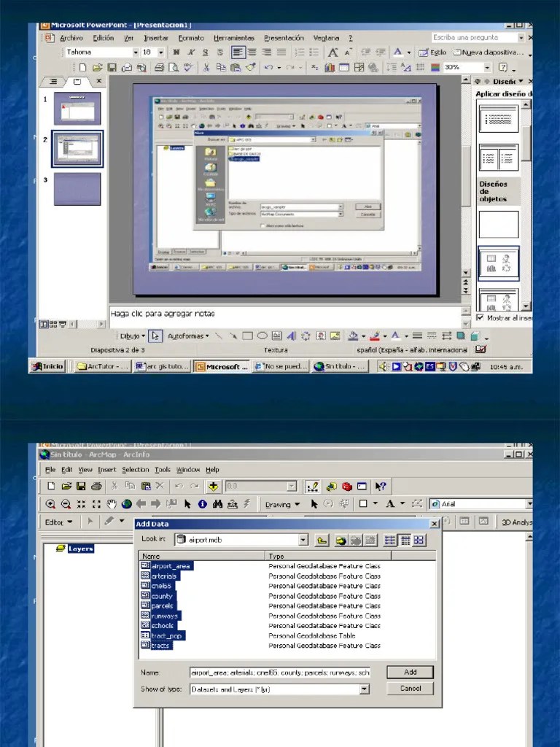Open the Find binoculars tool in ArcMap
Image resolution: width=560 pixels, height=747 pixels.
217,503
